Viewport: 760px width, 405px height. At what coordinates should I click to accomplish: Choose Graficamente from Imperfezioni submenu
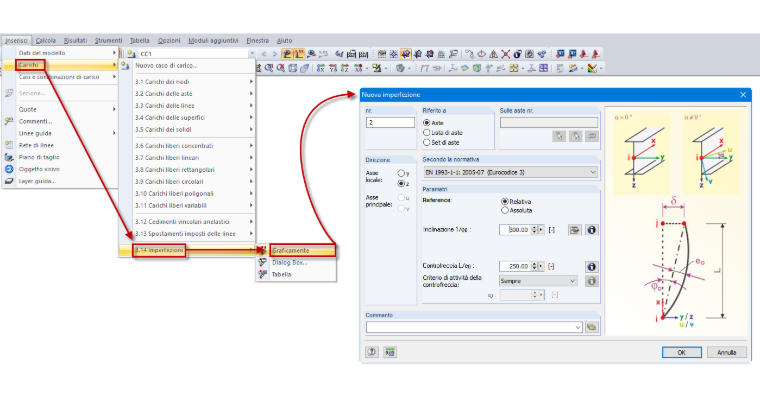(x=302, y=250)
